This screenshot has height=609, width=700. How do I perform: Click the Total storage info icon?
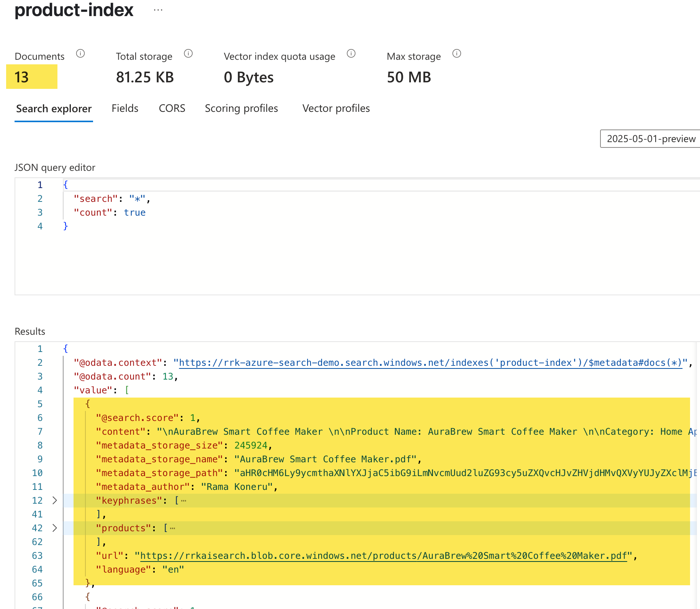188,54
